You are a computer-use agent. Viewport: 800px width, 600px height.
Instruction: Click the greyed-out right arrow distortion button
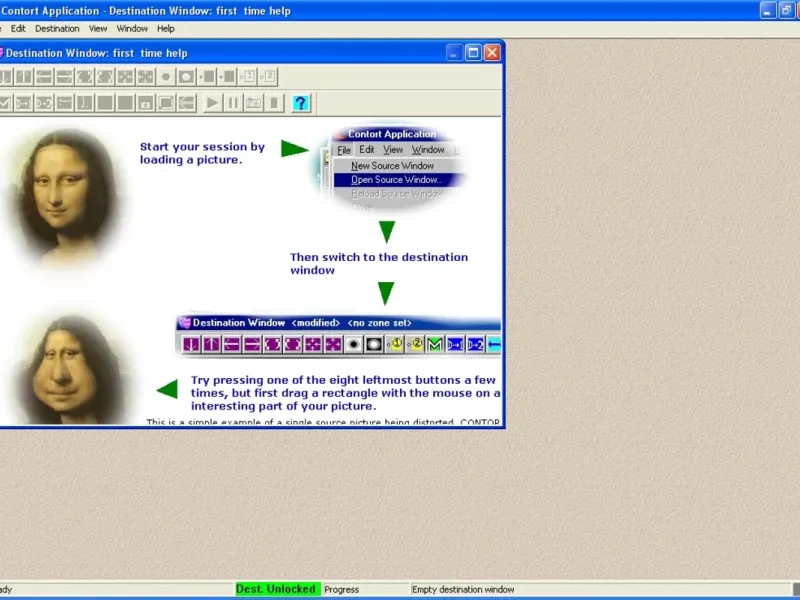(64, 77)
